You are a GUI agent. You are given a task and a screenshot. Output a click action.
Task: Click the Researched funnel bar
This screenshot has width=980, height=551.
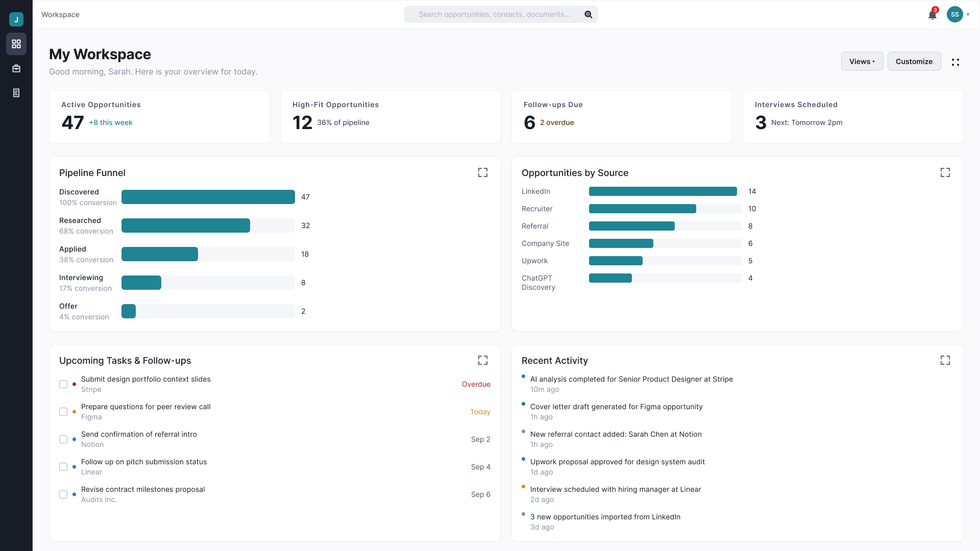pyautogui.click(x=186, y=226)
